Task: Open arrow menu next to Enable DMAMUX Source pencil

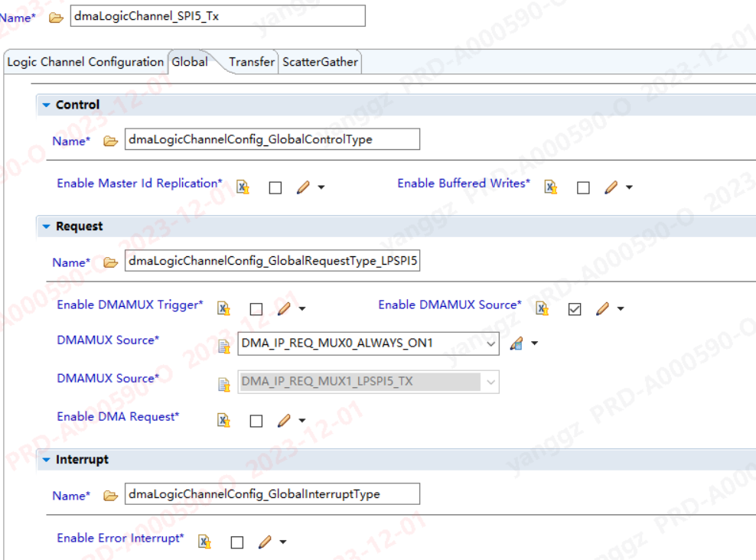Action: coord(621,308)
